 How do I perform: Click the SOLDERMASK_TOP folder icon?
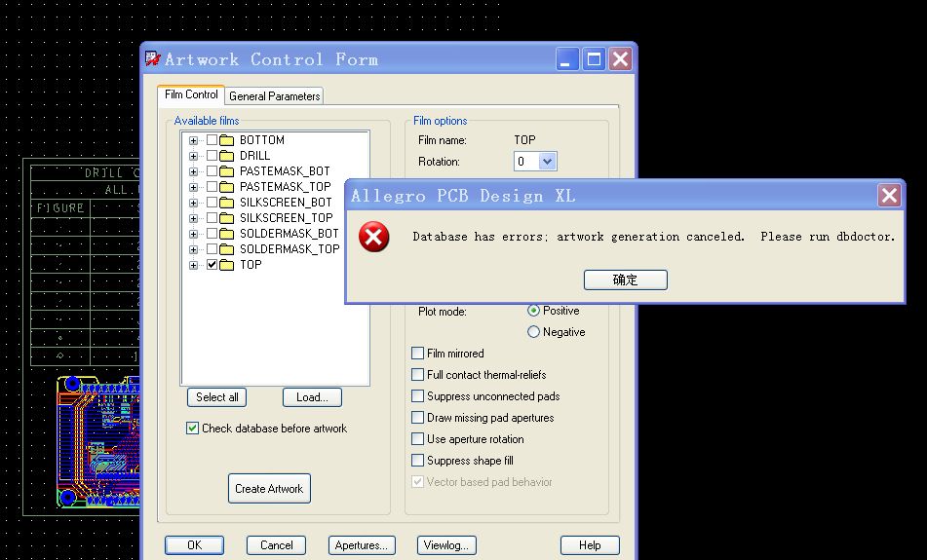(x=227, y=249)
